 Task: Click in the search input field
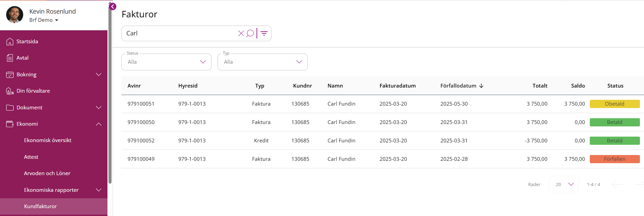179,33
